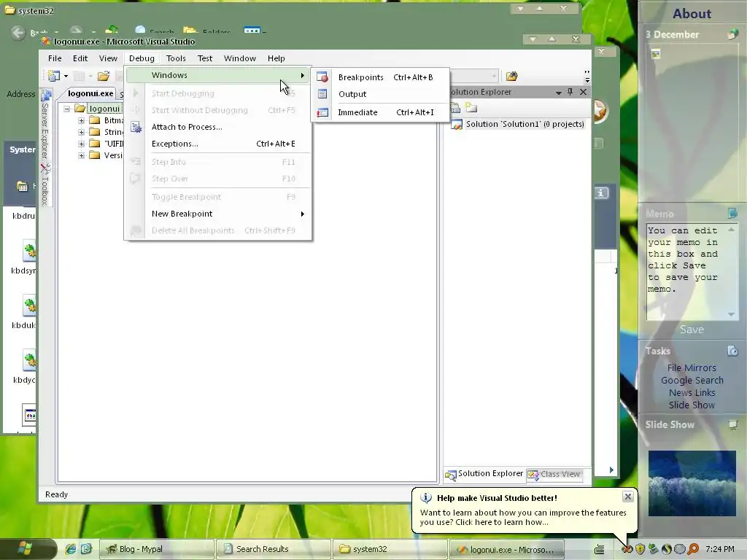Viewport: 747px width, 560px height.
Task: Click the Immediate window icon
Action: [x=322, y=112]
